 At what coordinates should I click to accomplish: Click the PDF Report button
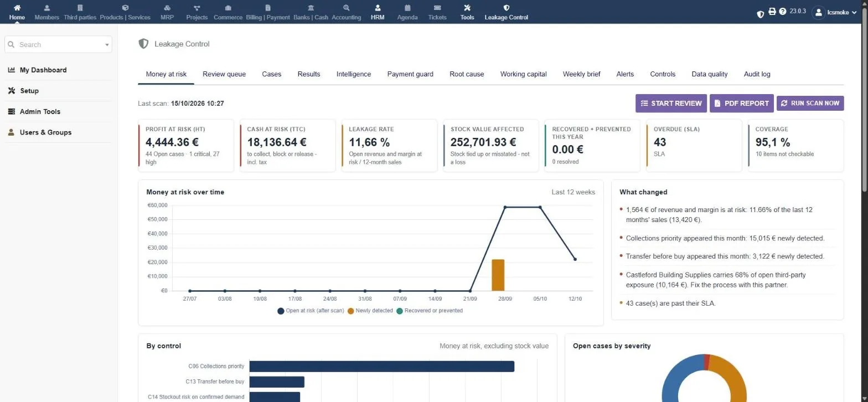pos(741,103)
